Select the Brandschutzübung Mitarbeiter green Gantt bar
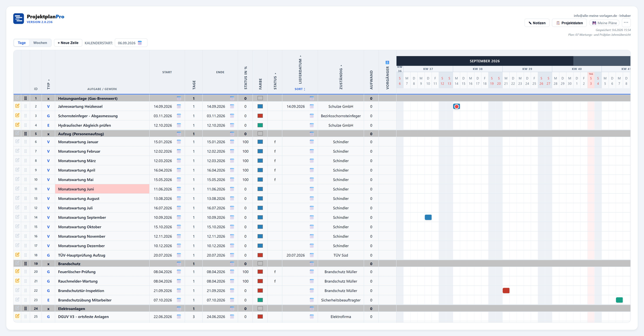The image size is (644, 336). click(619, 300)
